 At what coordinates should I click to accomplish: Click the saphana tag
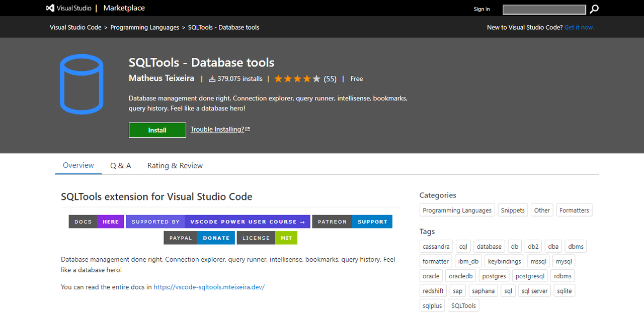point(484,291)
